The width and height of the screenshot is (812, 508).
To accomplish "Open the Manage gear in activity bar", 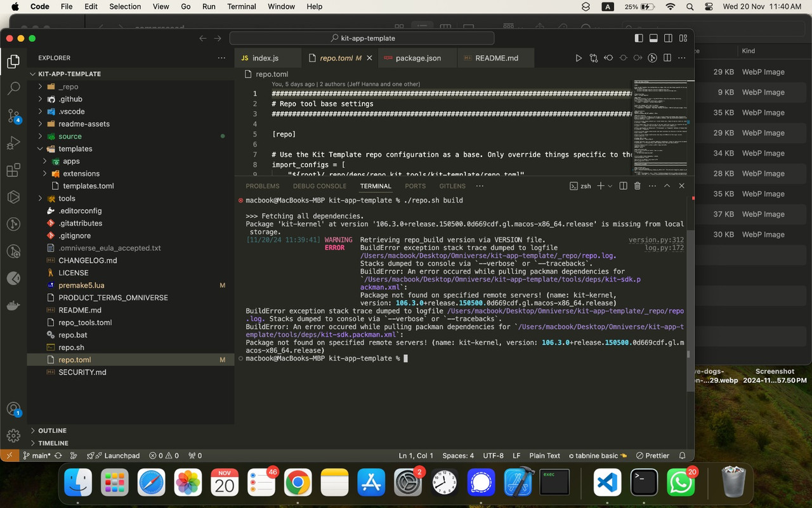I will pos(13,436).
